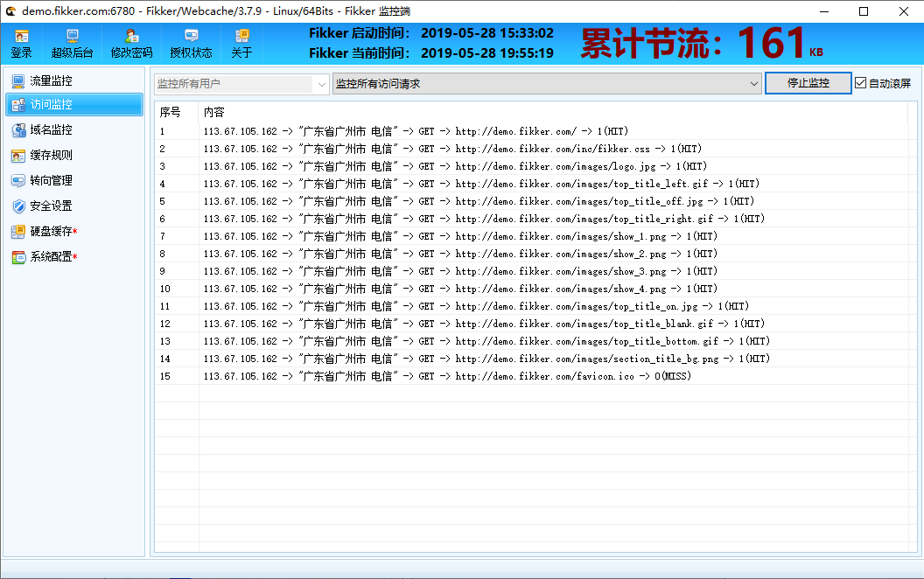
Task: Select the 访问监控 access monitor icon
Action: (18, 105)
